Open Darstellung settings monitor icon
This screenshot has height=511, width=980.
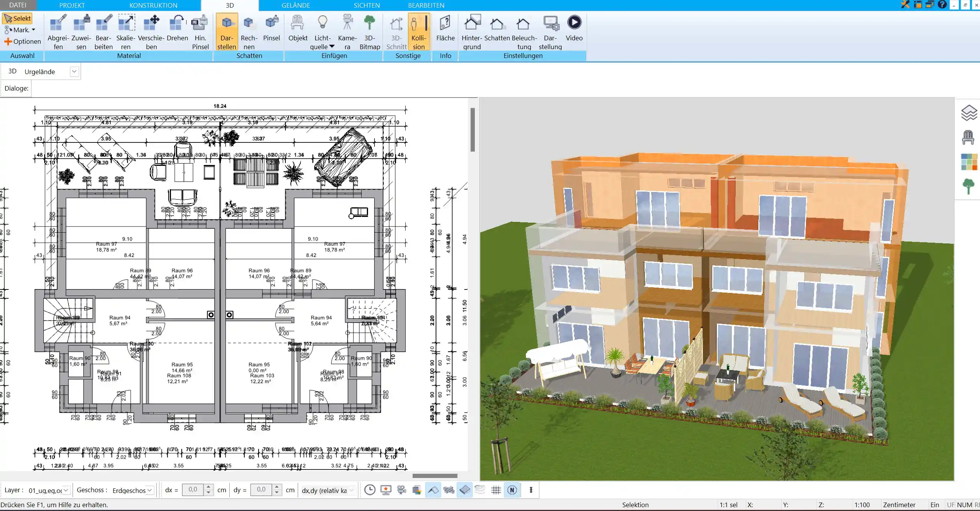click(x=550, y=32)
